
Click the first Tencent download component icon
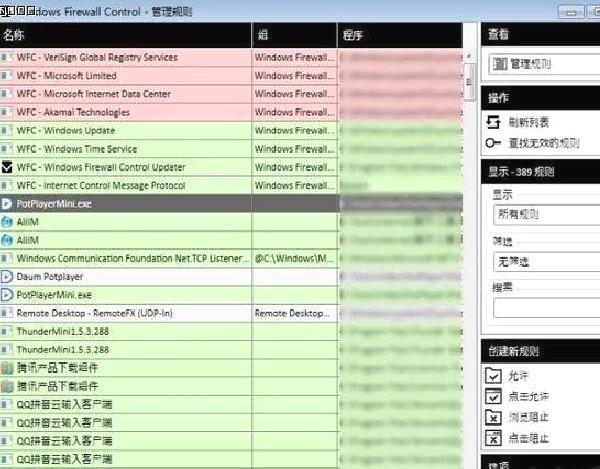click(x=7, y=368)
